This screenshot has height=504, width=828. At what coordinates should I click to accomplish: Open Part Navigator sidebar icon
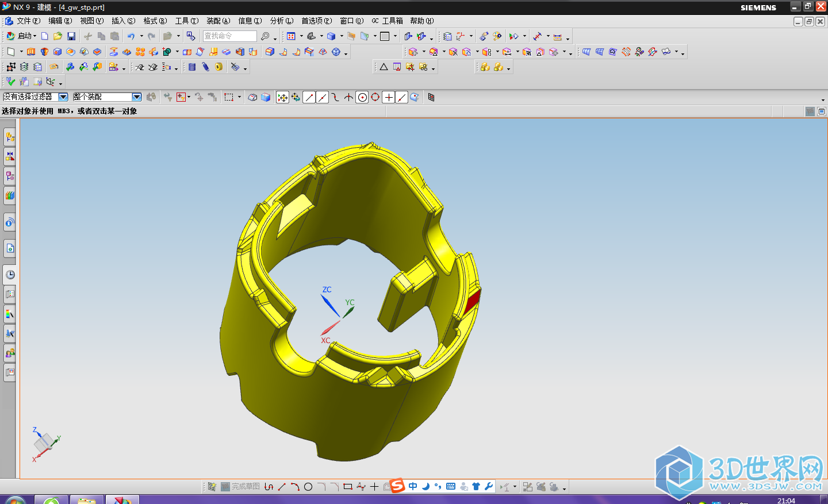click(x=10, y=176)
